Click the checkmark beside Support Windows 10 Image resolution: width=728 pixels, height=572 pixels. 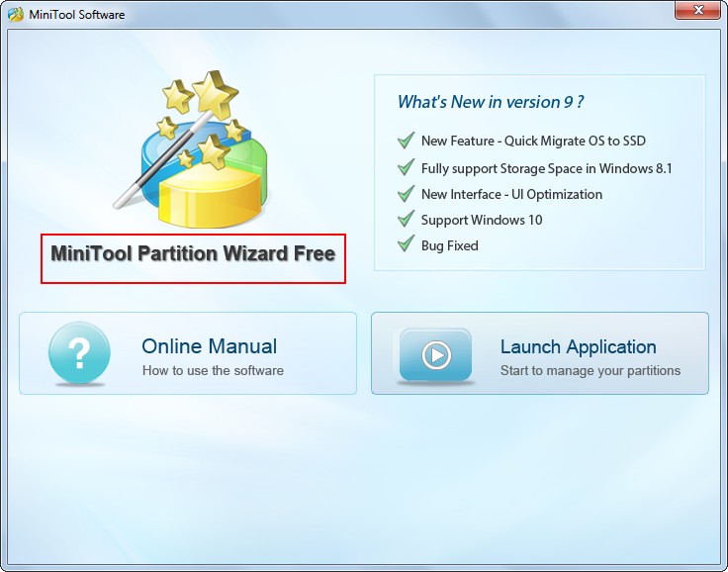click(407, 219)
